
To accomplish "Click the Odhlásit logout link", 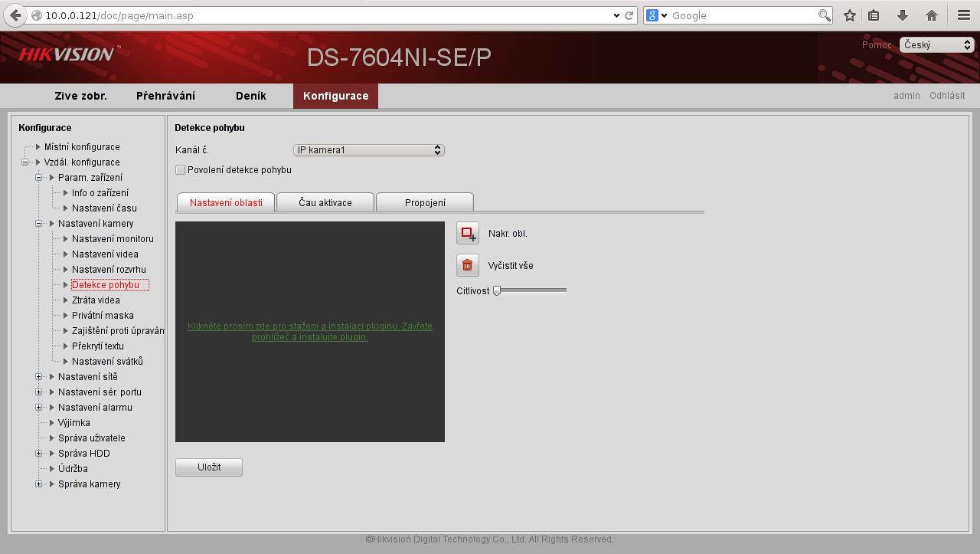I will coord(947,96).
